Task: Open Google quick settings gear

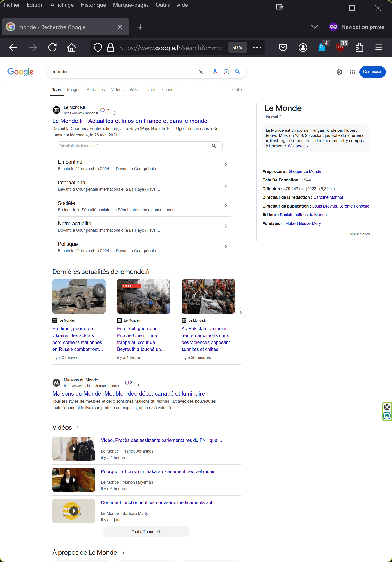Action: tap(339, 72)
